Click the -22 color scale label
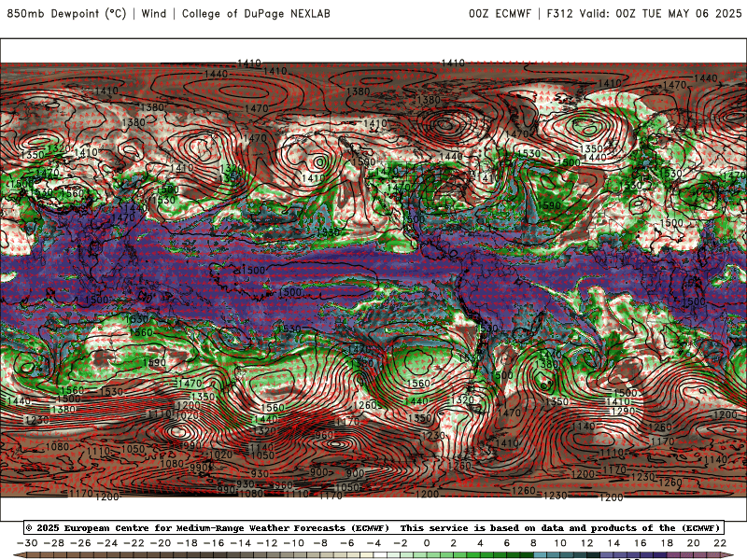 (x=134, y=543)
